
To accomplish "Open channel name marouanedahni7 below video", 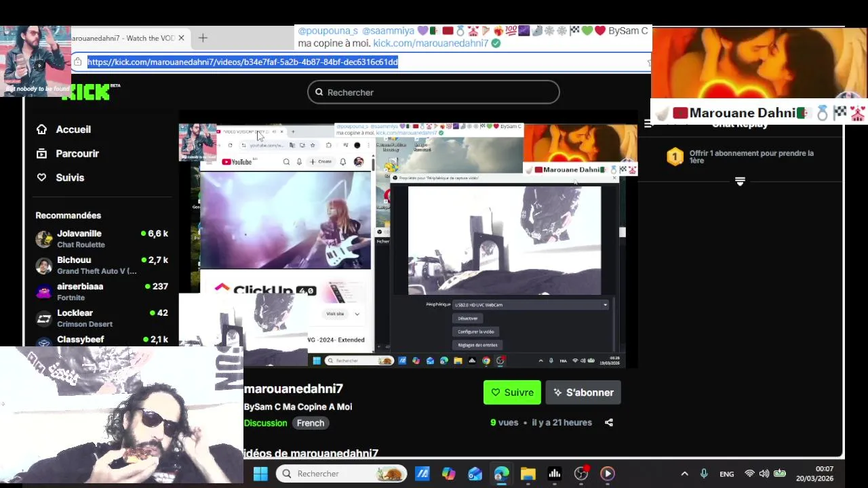I will coord(294,388).
